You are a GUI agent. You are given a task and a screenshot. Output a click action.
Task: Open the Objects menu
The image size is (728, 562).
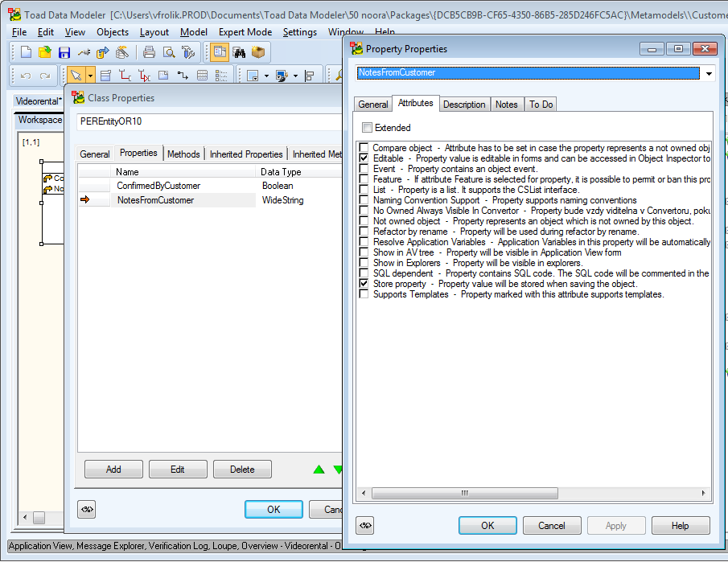(113, 32)
